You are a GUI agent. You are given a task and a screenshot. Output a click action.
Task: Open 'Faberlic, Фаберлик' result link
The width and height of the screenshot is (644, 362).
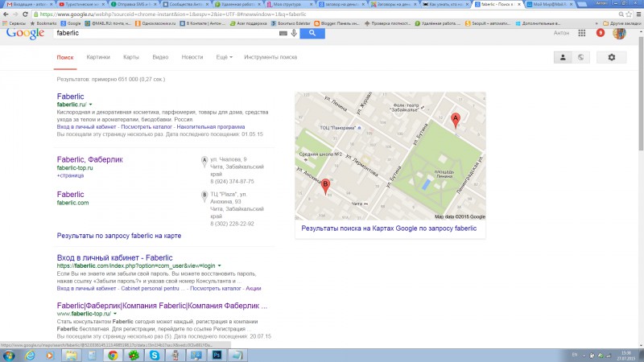point(89,159)
